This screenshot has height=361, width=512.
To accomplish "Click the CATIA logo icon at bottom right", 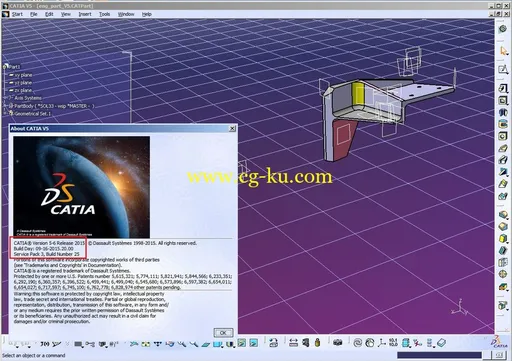I will (499, 342).
